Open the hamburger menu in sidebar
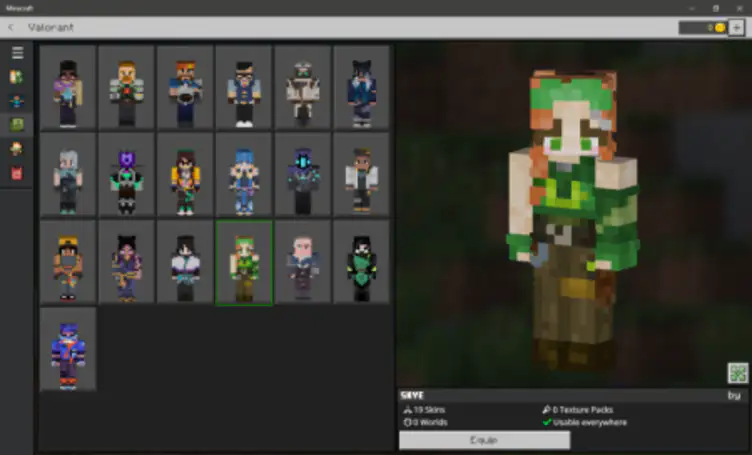Screen dimensions: 752x455 coord(17,53)
